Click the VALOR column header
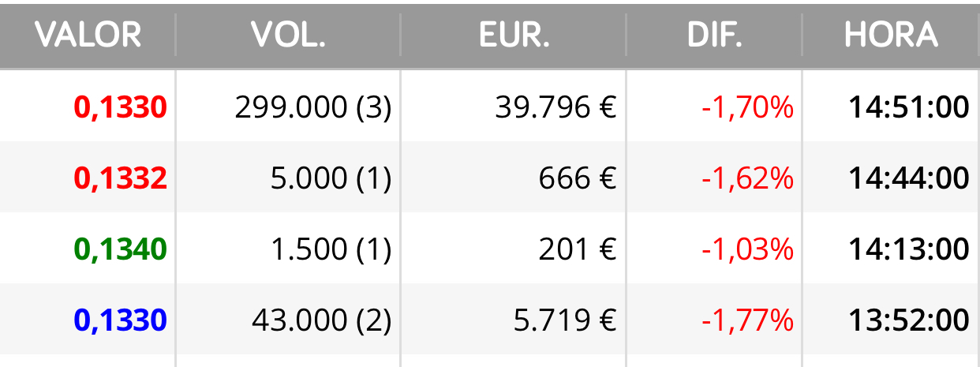980x367 pixels. pyautogui.click(x=88, y=35)
